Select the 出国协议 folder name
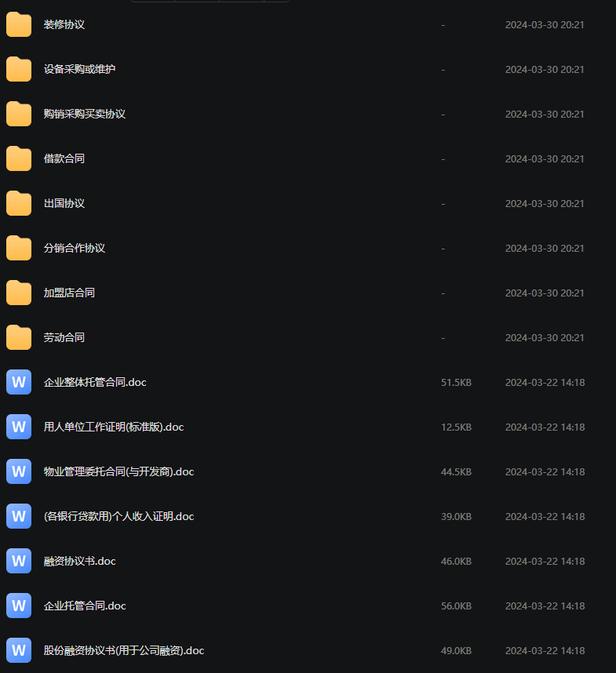Screen dimensions: 616x673 tap(64, 203)
